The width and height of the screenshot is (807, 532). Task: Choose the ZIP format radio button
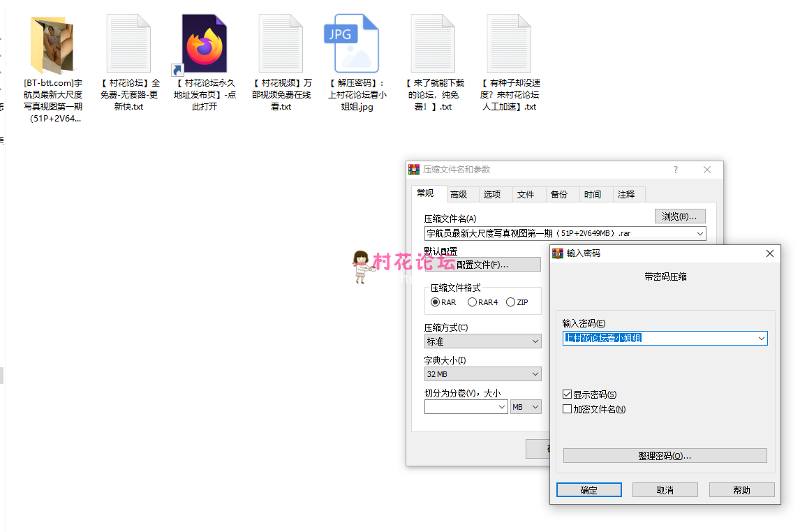tap(511, 302)
